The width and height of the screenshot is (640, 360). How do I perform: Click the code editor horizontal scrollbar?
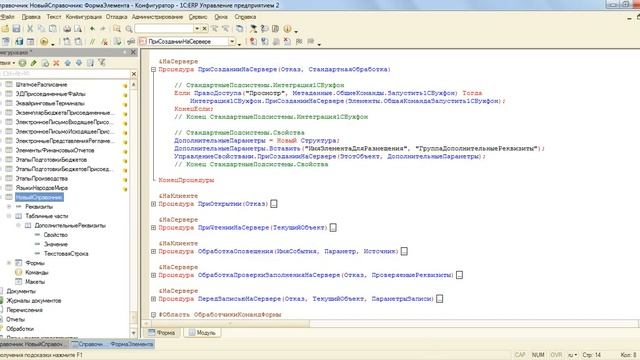[230, 324]
